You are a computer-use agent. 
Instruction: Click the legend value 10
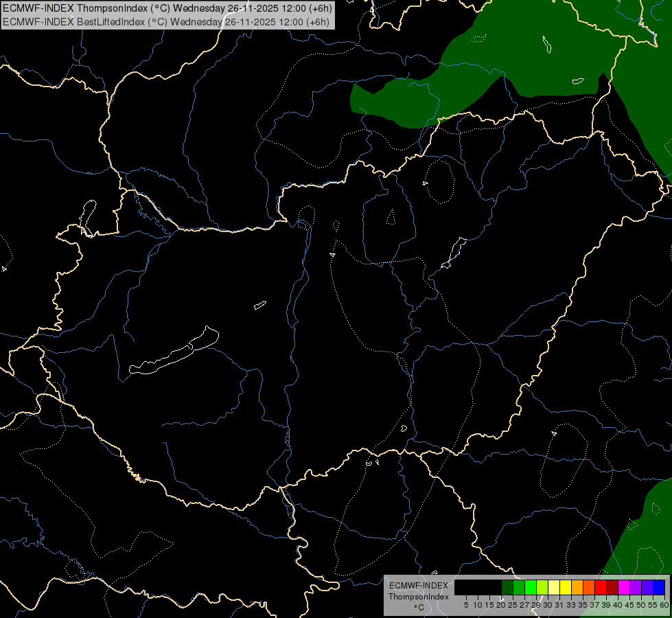click(x=478, y=605)
